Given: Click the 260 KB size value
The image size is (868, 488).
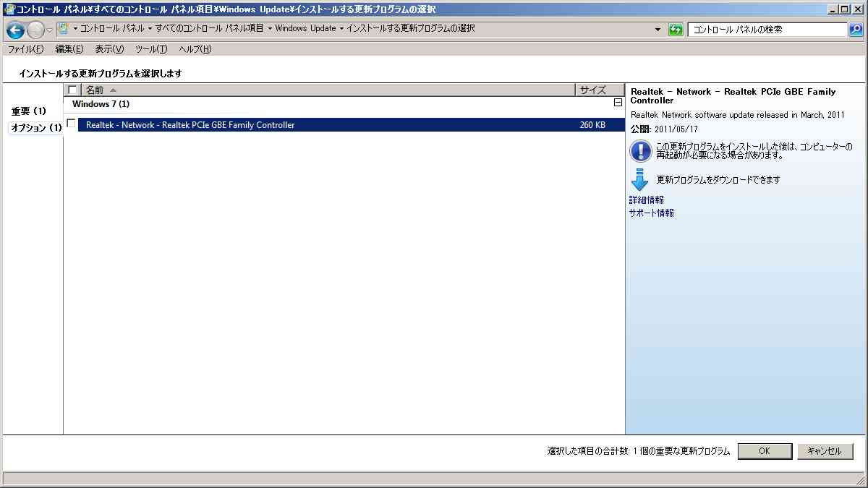Looking at the screenshot, I should click(x=592, y=125).
